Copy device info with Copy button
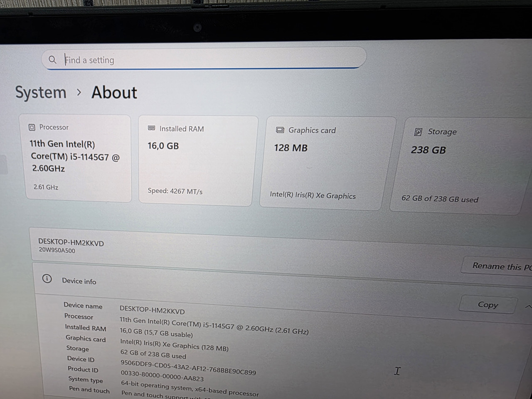 pyautogui.click(x=488, y=305)
